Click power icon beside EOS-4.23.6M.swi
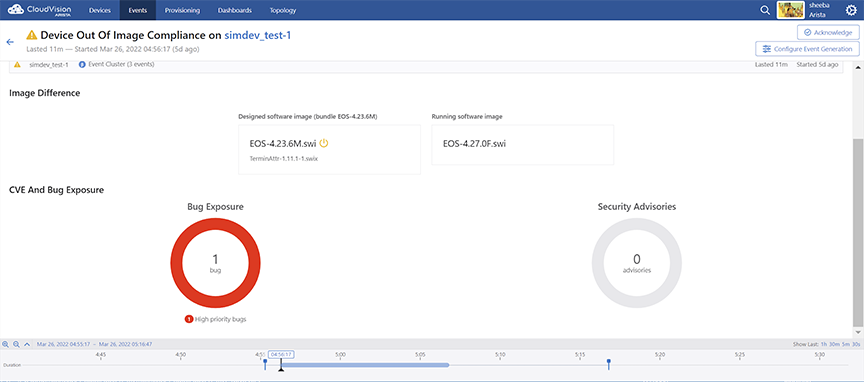Screen dimensions: 864x382 pyautogui.click(x=324, y=143)
